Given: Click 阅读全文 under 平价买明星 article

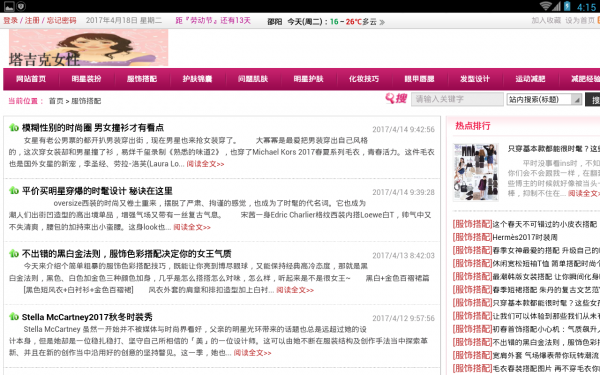Looking at the screenshot, I should (x=192, y=227).
